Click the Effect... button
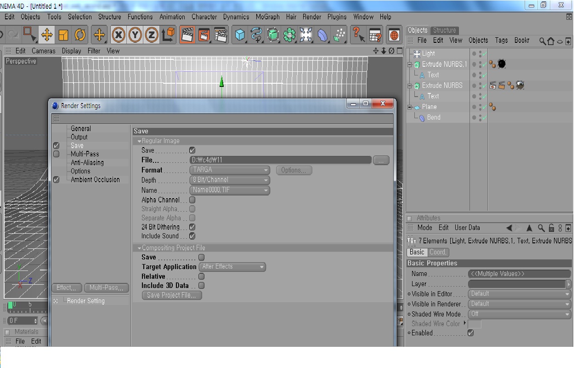Viewport: 588px width, 368px height. pyautogui.click(x=67, y=288)
